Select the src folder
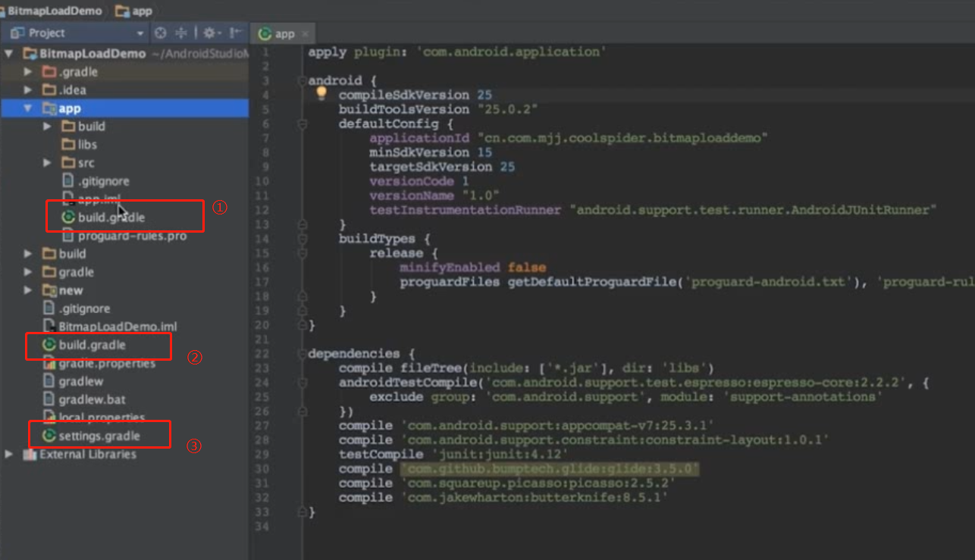This screenshot has width=975, height=560. point(86,163)
